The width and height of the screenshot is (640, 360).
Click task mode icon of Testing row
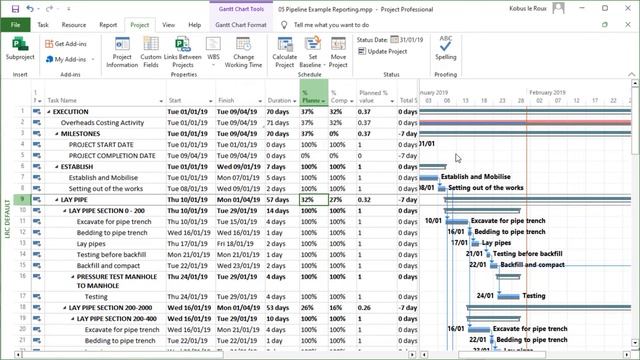[x=37, y=296]
